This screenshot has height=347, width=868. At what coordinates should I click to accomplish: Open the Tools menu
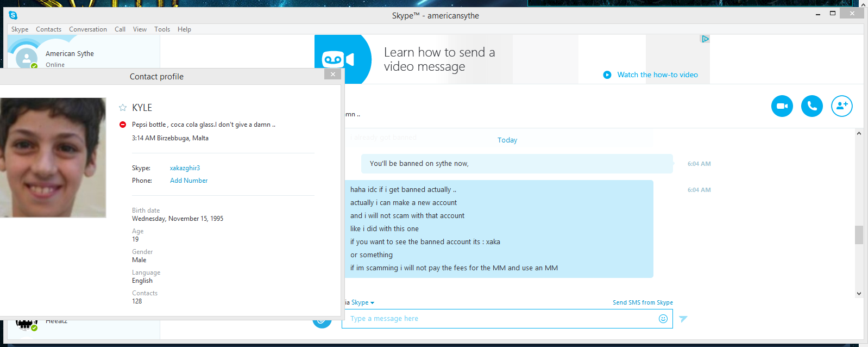(x=162, y=29)
